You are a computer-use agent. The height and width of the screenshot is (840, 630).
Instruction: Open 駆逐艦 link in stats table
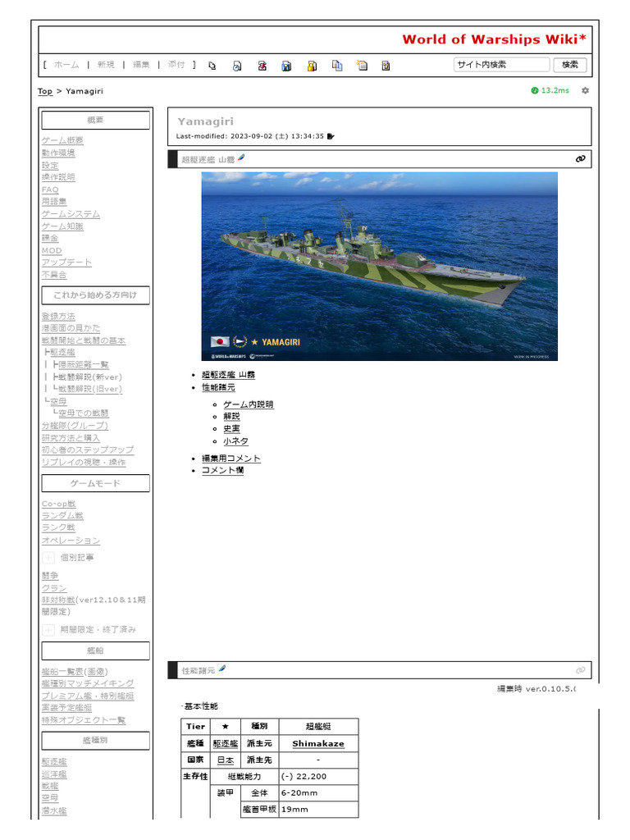225,743
